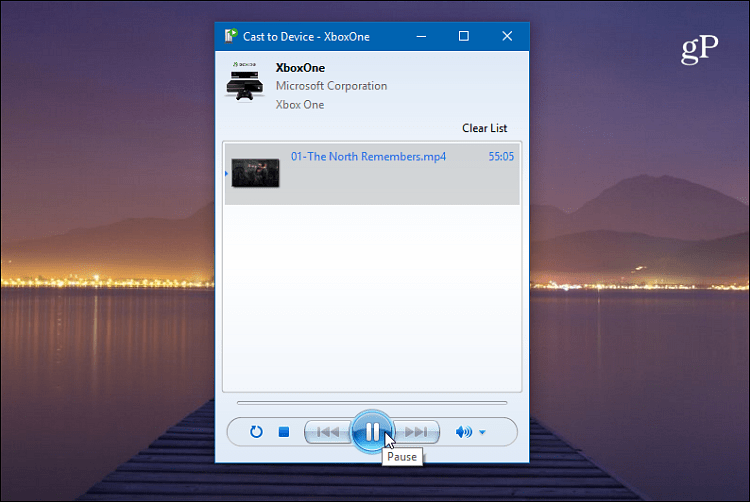Click the Xbox One model text

(300, 105)
